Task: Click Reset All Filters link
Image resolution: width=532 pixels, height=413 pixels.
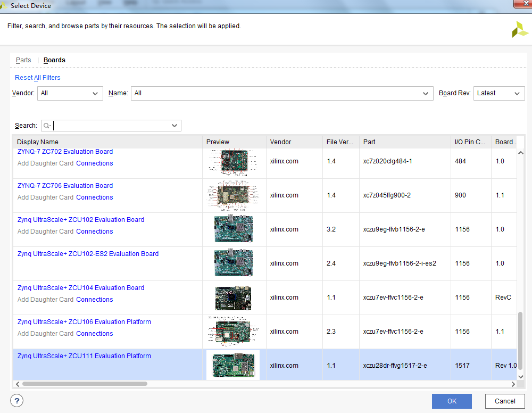Action: pos(38,78)
